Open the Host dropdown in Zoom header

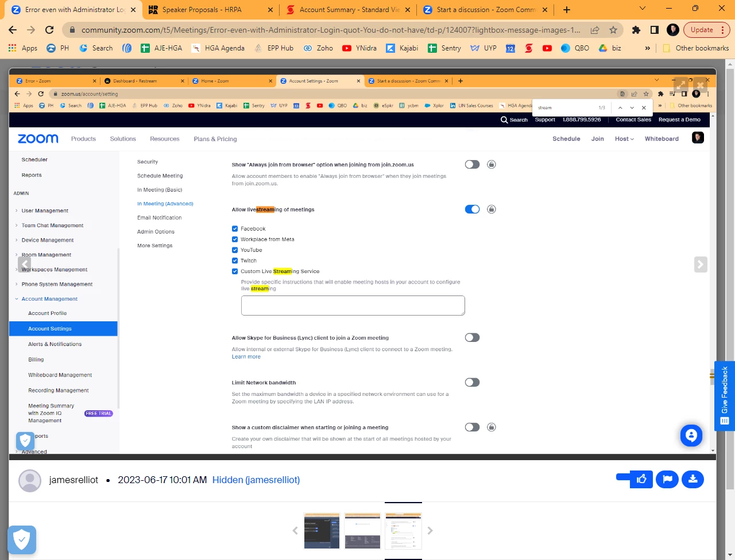624,139
